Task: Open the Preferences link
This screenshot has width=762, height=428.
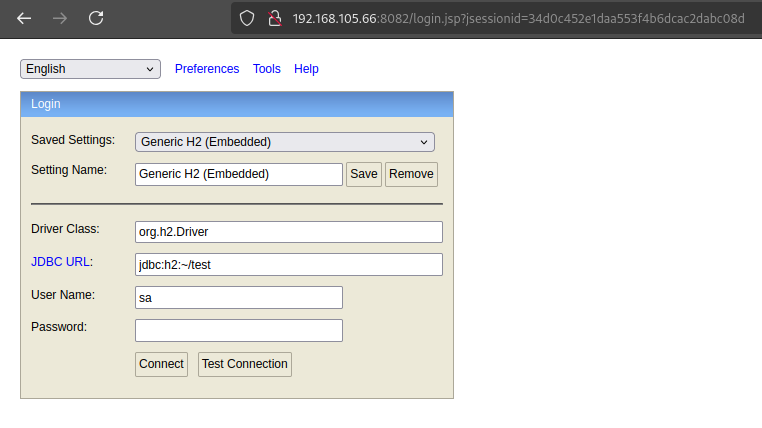Action: pyautogui.click(x=207, y=69)
